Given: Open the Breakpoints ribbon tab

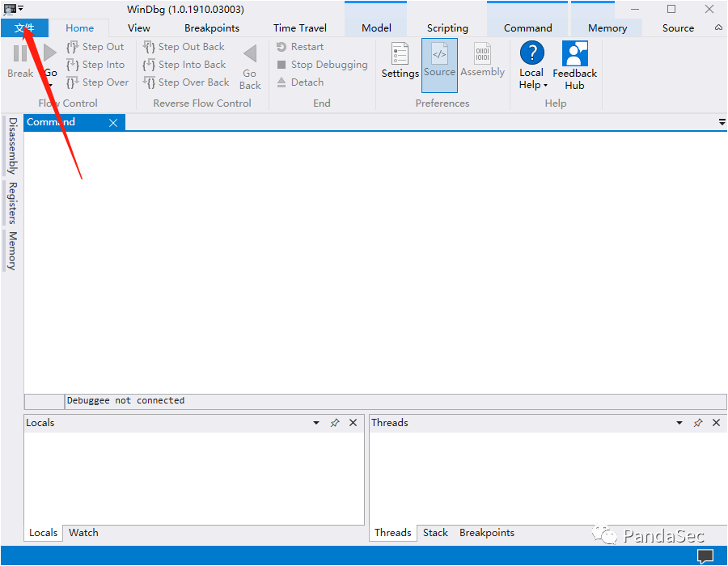Looking at the screenshot, I should (x=212, y=28).
